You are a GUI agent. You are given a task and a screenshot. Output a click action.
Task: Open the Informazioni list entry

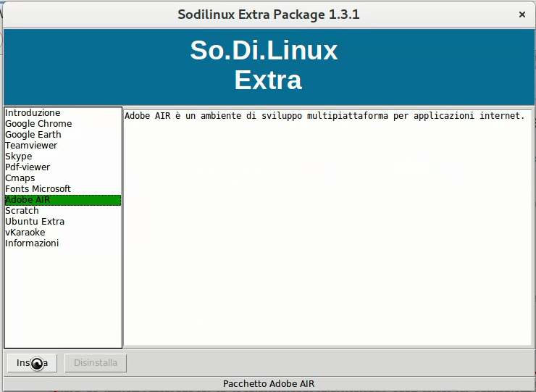tap(32, 243)
